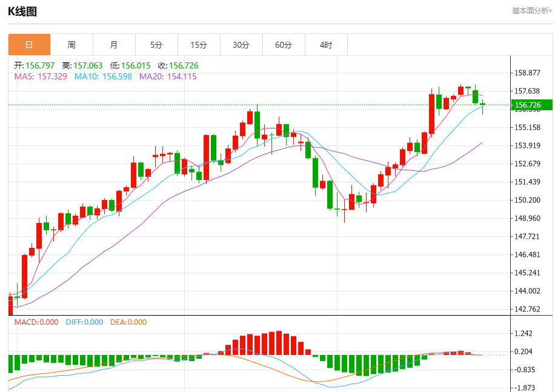Choose the 60分 timeframe tab

tap(284, 45)
